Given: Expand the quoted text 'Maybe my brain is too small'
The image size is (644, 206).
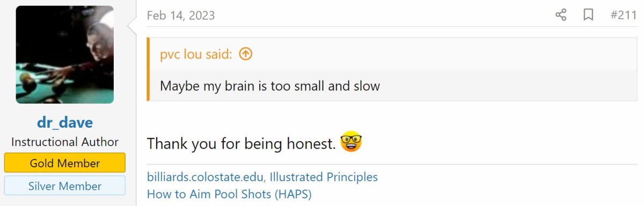Looking at the screenshot, I should pyautogui.click(x=270, y=86).
